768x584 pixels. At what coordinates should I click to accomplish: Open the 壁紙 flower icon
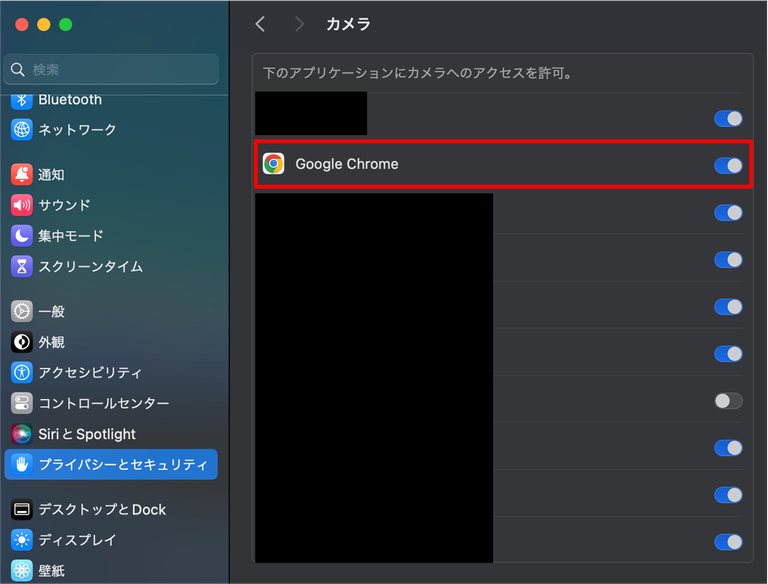22,570
